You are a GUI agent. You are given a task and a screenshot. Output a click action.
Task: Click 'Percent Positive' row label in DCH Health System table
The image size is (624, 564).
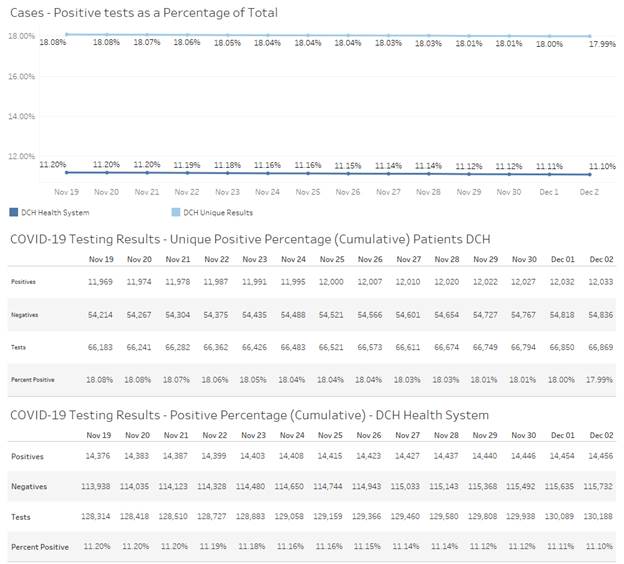[x=40, y=547]
